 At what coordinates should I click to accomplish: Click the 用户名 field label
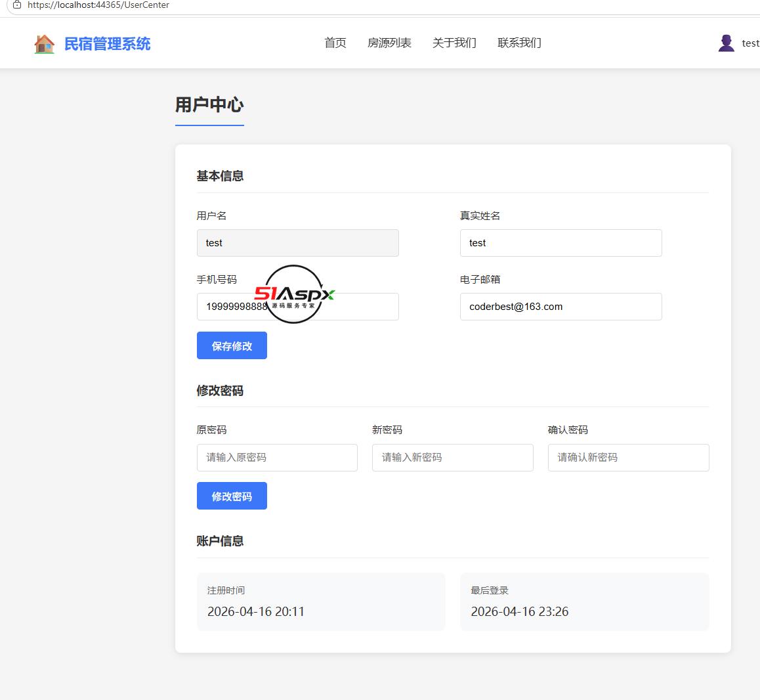coord(211,216)
